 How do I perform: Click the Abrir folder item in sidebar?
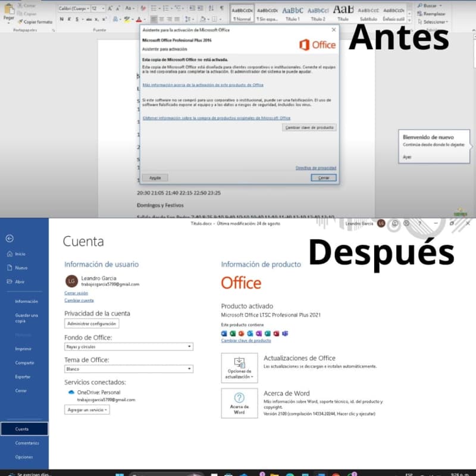[20, 281]
